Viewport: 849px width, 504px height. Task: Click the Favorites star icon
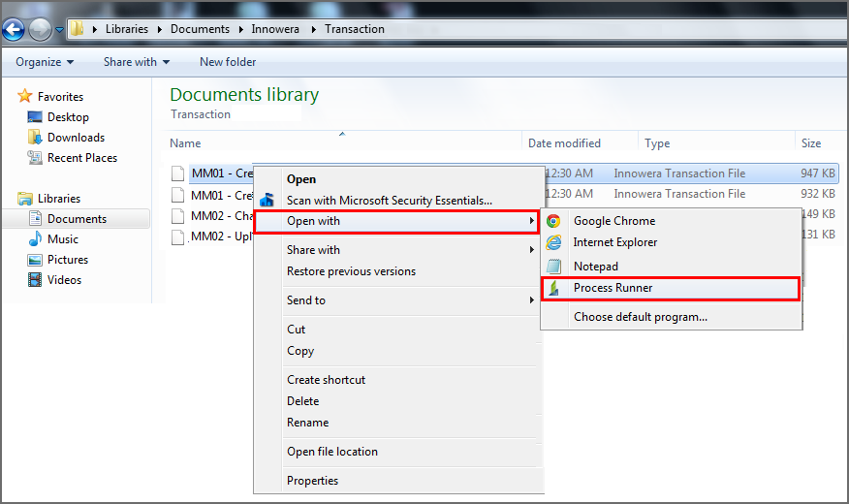[25, 96]
